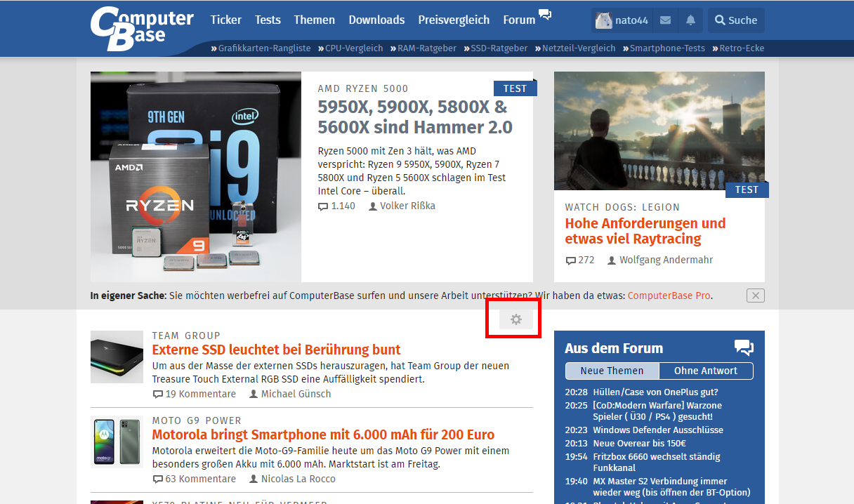Open Themen in the main navigation
Viewport: 854px width, 504px height.
315,20
